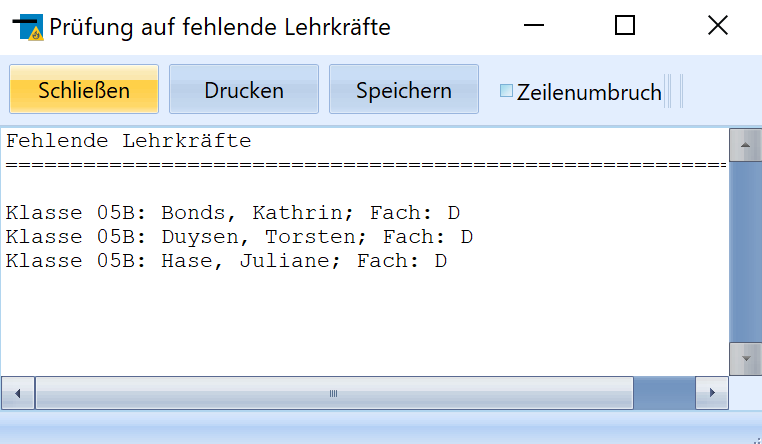Minimize the Prüfung auf fehlende Lehrkräfte window
Image resolution: width=762 pixels, height=444 pixels.
534,25
